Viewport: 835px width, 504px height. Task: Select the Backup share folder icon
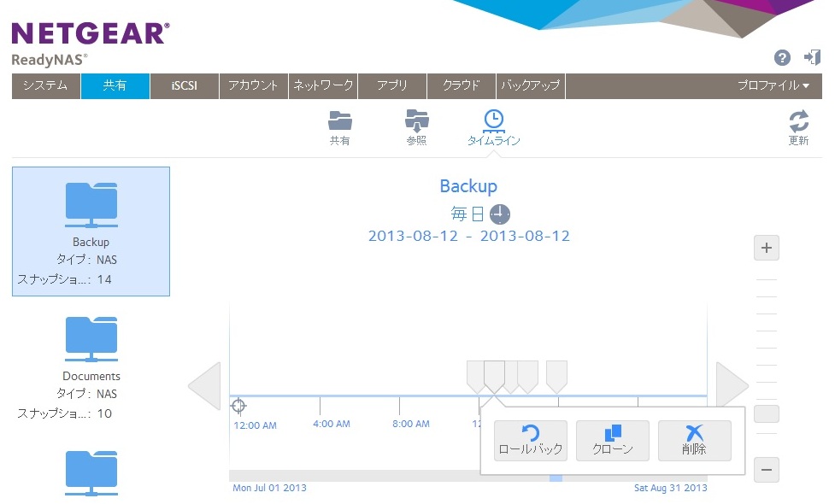tap(91, 204)
